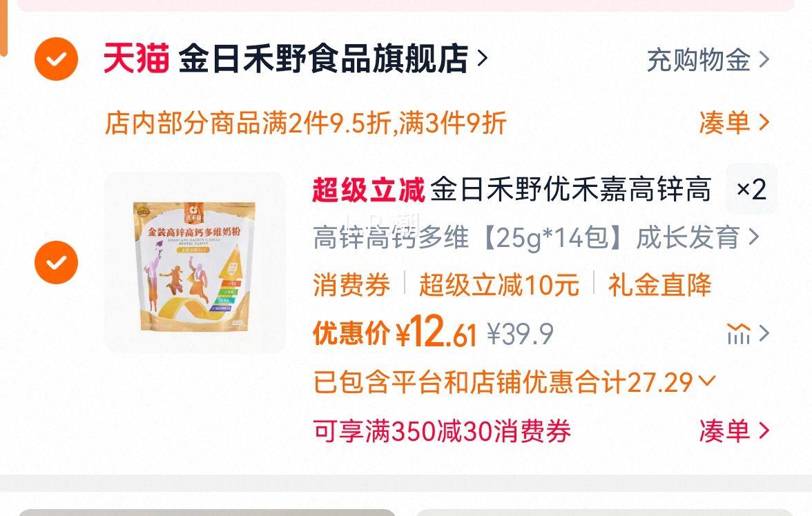Open 充购物金 shopping credit link
Screen dimensions: 812x516
(707, 59)
